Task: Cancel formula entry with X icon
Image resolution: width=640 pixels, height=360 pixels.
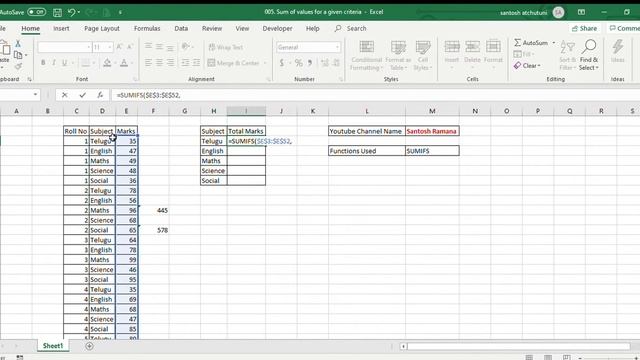Action: pos(64,95)
